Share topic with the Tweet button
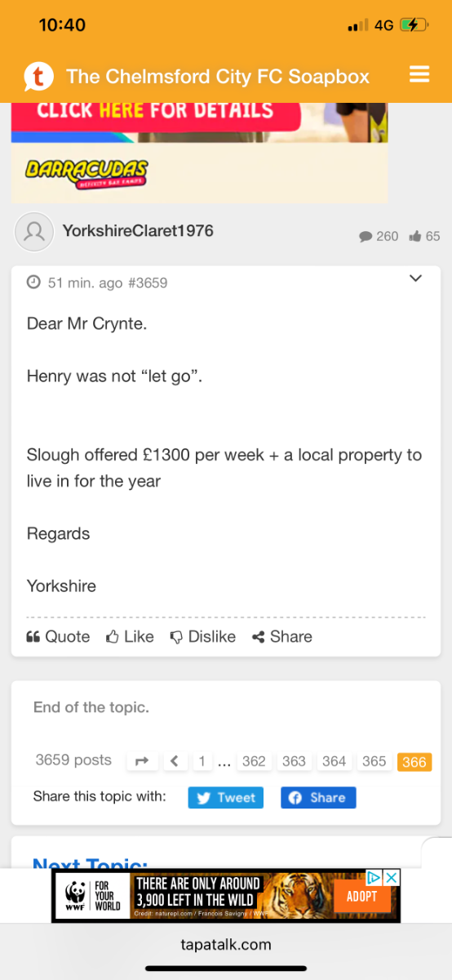452x980 pixels. [226, 798]
